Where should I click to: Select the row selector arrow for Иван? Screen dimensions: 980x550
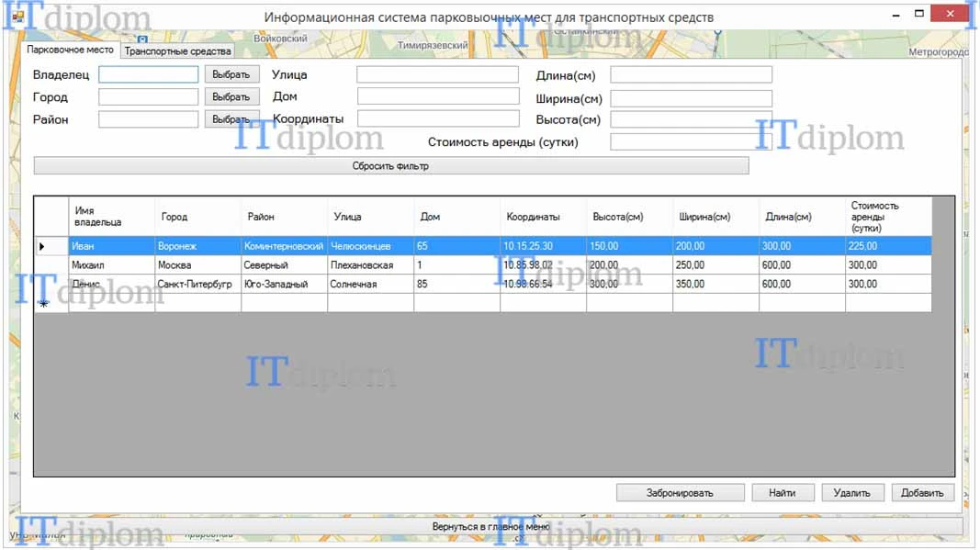(51, 246)
